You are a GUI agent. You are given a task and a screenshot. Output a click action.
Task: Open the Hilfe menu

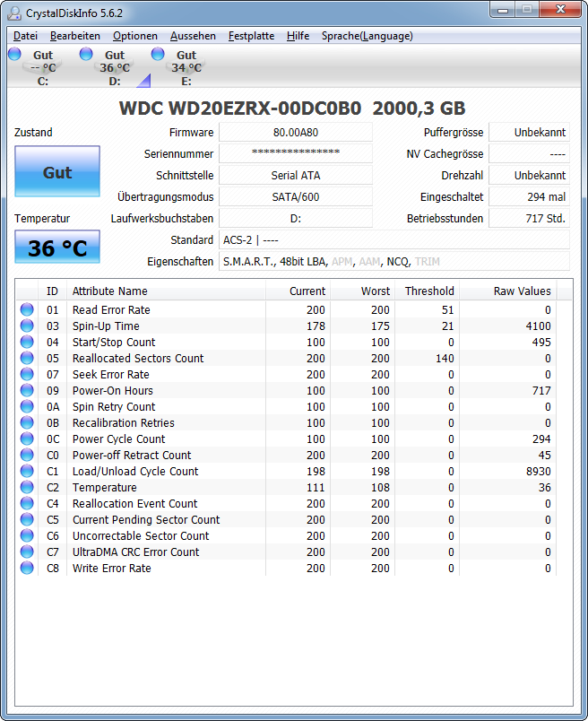[x=298, y=36]
